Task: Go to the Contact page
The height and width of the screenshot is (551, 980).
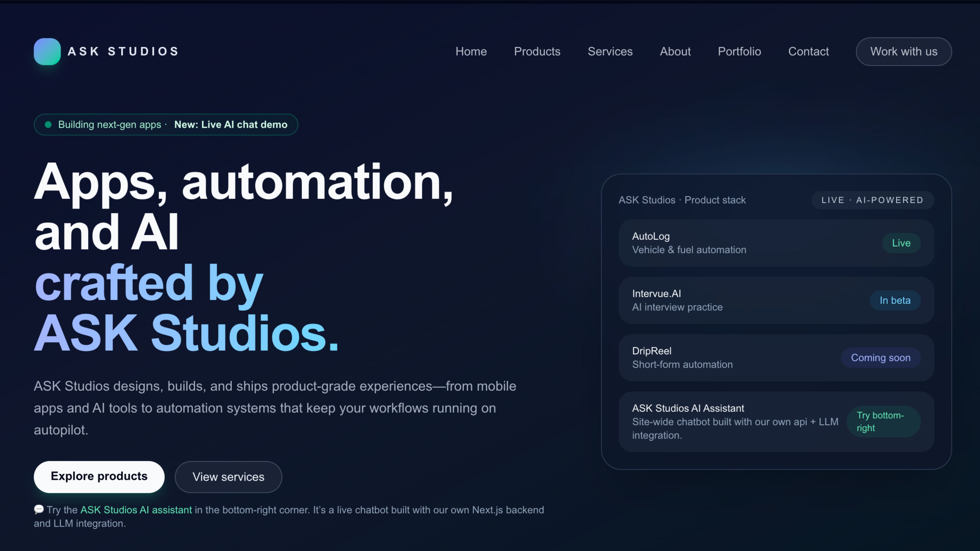Action: [808, 51]
